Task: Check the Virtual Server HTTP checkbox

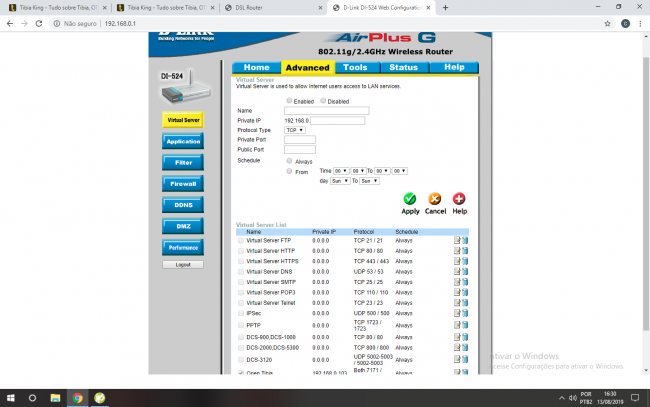Action: 241,251
